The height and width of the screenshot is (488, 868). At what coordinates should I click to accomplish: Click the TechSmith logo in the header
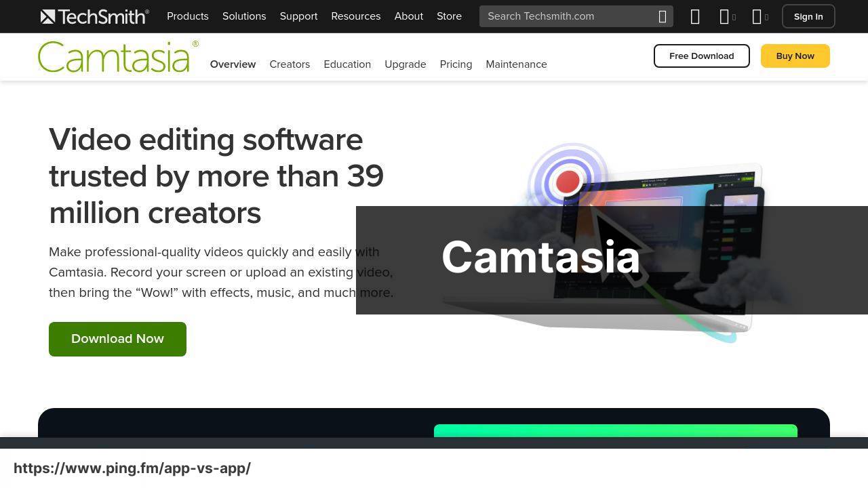click(94, 16)
